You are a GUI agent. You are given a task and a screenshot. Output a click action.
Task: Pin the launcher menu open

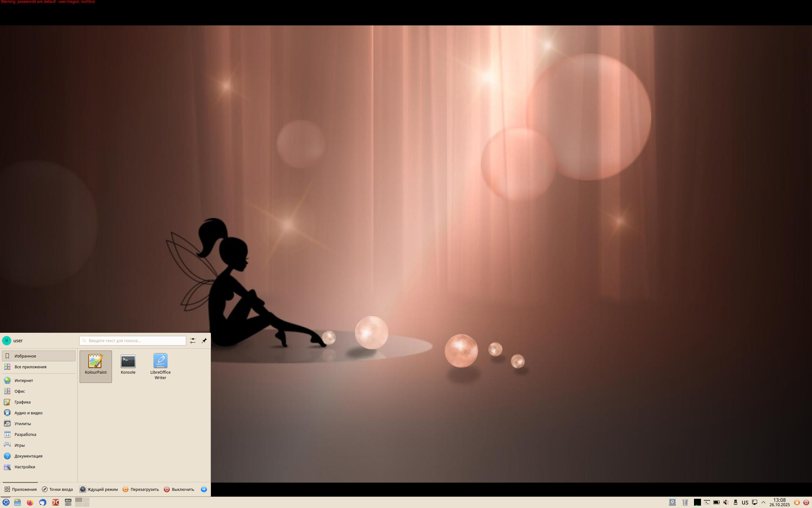pos(204,341)
